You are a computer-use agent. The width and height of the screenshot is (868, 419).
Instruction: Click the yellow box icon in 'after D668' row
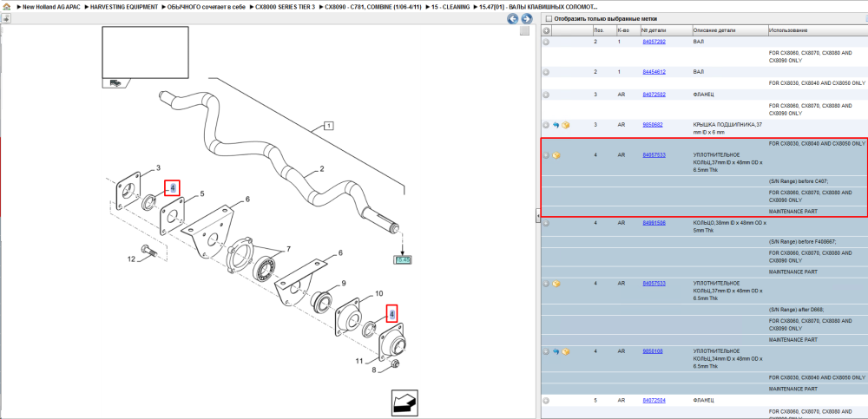tap(556, 284)
